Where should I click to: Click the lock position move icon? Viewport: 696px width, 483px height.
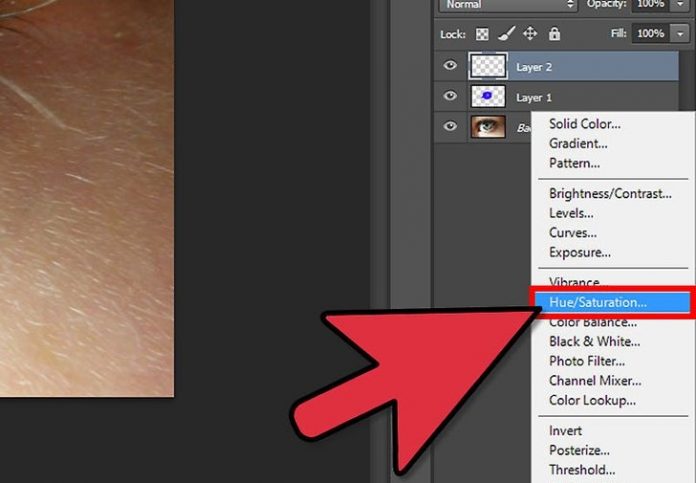point(529,34)
